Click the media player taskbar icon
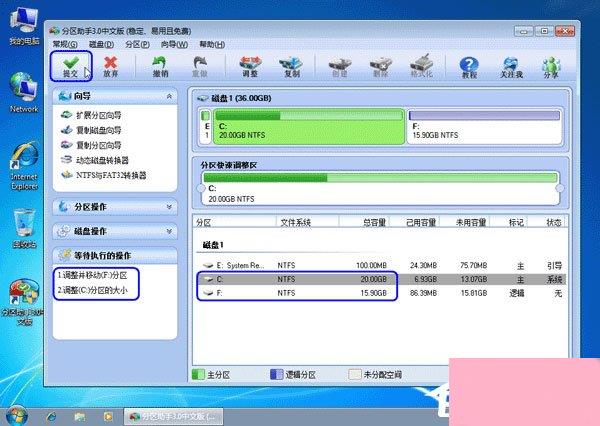Viewport: 600px width, 426px height. (x=108, y=416)
